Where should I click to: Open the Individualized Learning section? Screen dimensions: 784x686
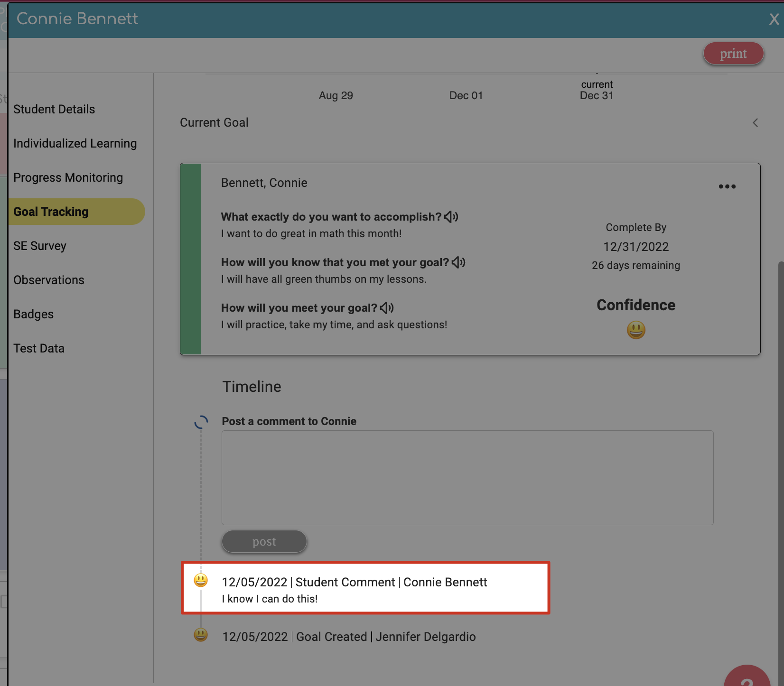[75, 143]
